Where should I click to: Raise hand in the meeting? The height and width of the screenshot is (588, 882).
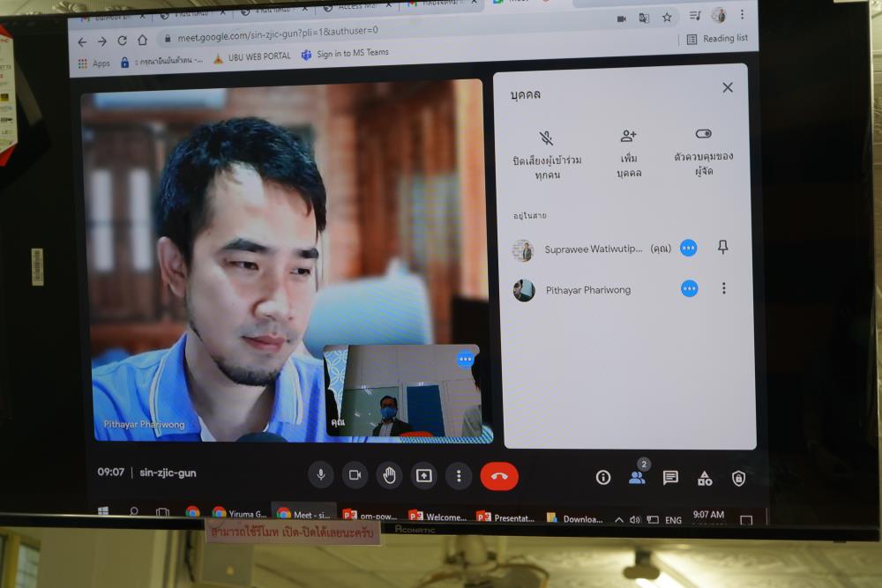tap(389, 476)
